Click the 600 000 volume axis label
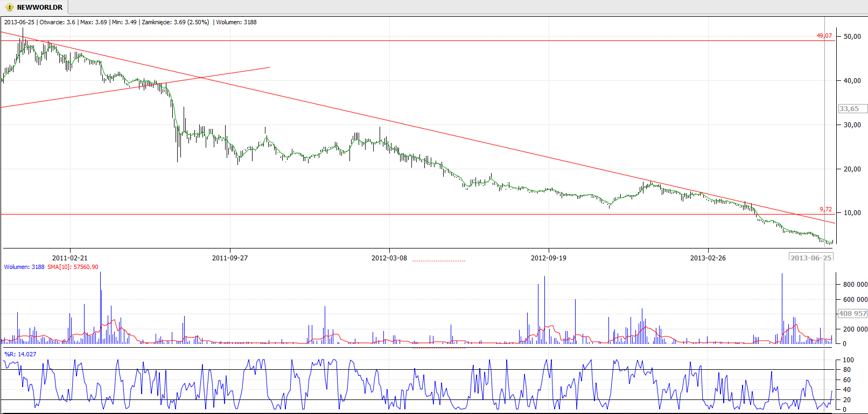This screenshot has width=868, height=414. coord(855,299)
